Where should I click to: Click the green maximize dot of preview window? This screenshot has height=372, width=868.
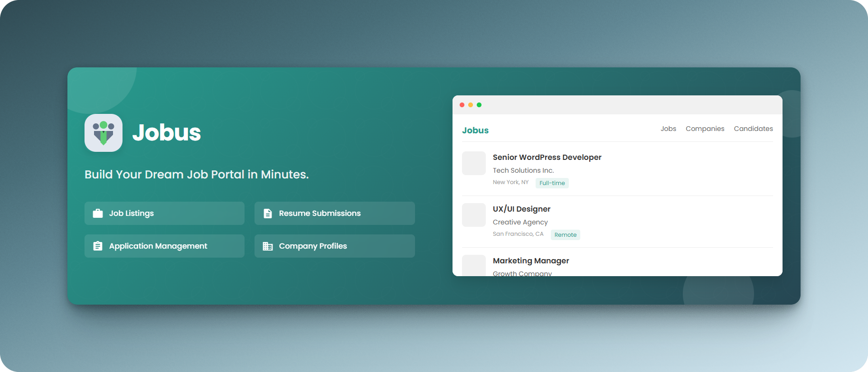(x=479, y=105)
